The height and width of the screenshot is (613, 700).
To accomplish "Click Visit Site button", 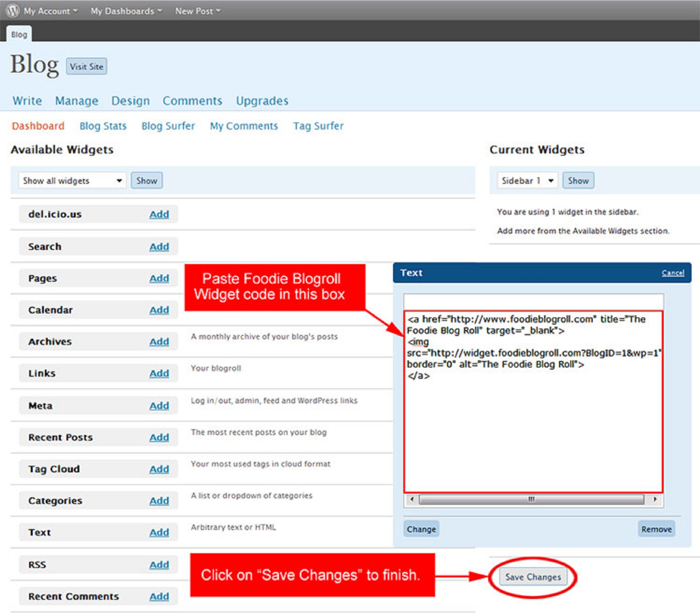I will pyautogui.click(x=86, y=66).
